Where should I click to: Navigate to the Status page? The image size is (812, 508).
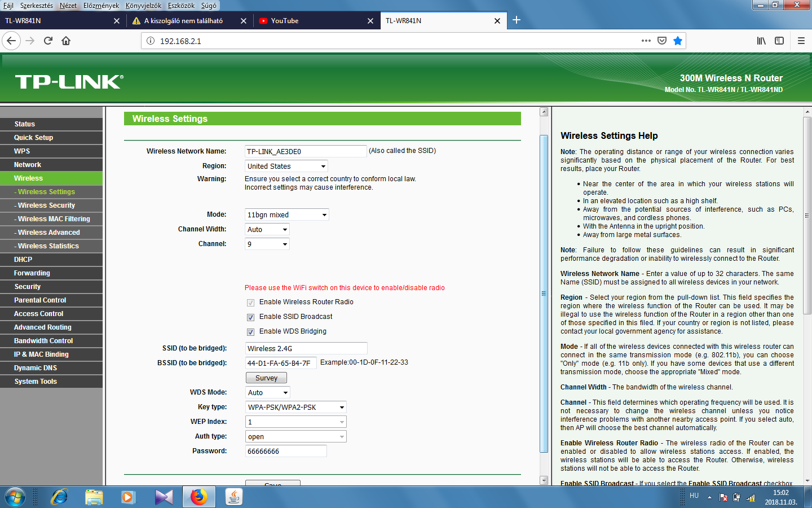click(51, 124)
